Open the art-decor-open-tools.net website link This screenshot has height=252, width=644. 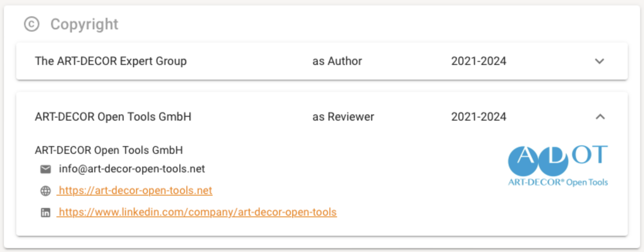click(x=135, y=191)
